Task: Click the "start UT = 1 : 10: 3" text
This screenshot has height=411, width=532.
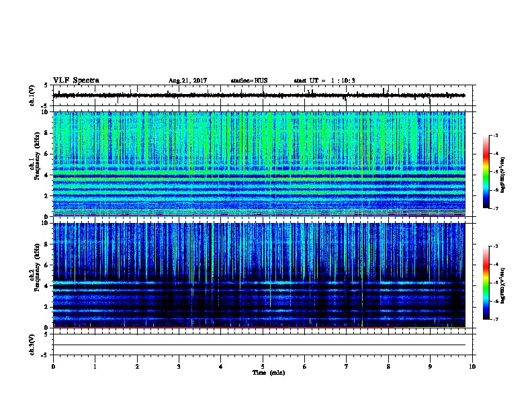Action: point(324,81)
